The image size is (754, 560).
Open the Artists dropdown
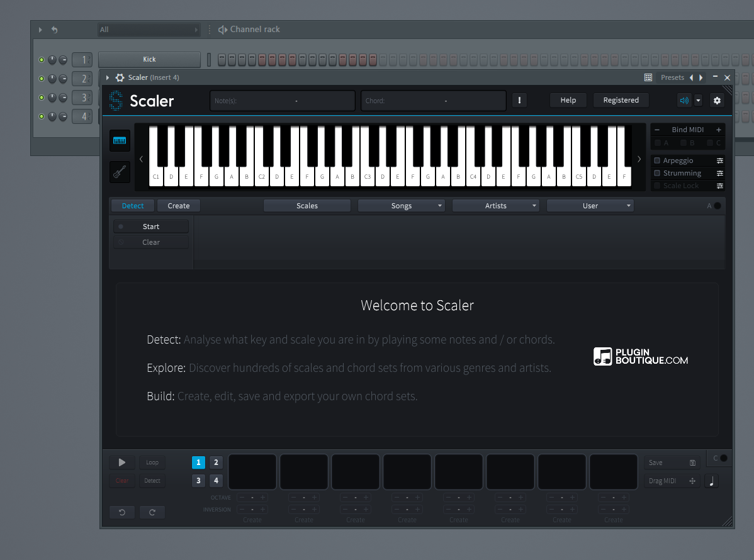pos(496,206)
